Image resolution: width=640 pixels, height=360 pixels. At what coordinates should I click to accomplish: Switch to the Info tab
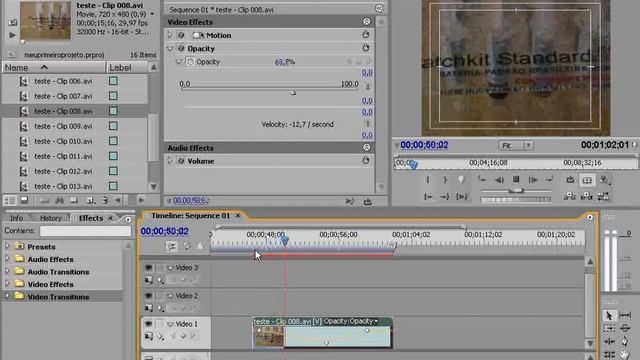(16, 218)
